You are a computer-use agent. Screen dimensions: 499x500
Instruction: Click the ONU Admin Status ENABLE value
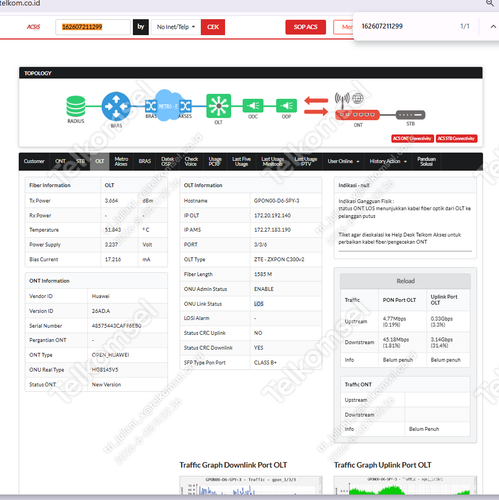(x=264, y=289)
